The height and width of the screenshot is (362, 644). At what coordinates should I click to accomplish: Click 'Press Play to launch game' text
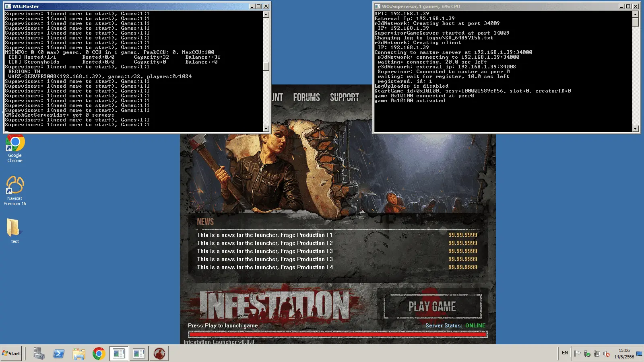223,325
